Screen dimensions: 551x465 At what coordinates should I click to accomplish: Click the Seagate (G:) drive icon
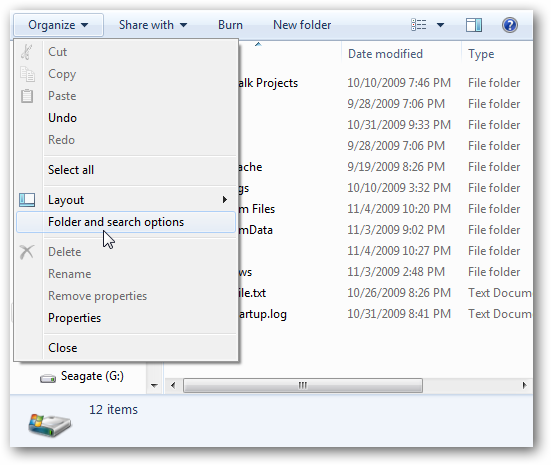48,378
